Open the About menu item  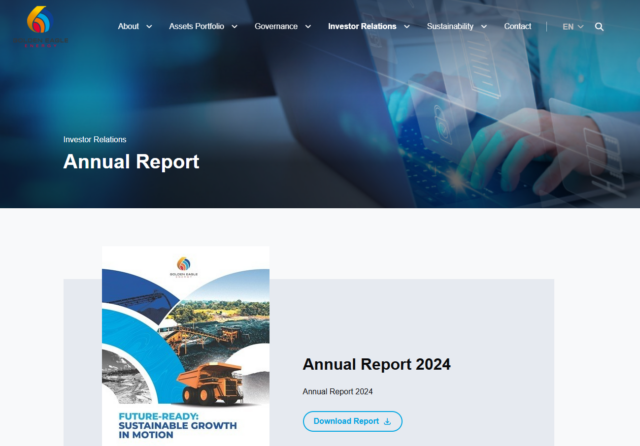point(128,27)
